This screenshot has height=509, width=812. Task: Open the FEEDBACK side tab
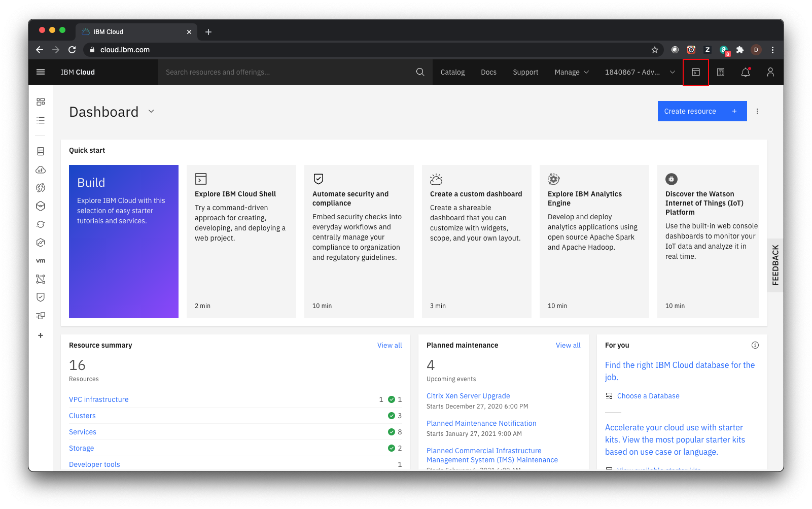tap(775, 265)
